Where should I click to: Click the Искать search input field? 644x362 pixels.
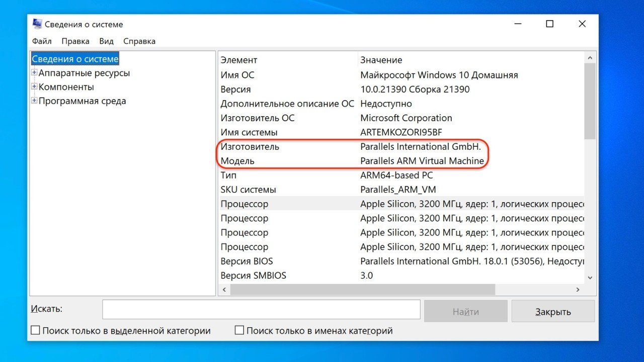click(261, 309)
